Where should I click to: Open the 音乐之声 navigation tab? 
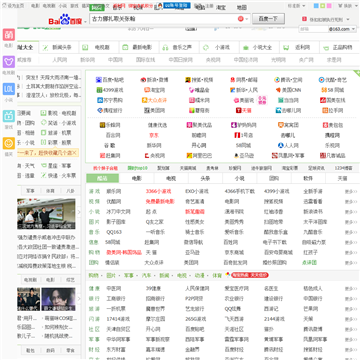tap(179, 47)
